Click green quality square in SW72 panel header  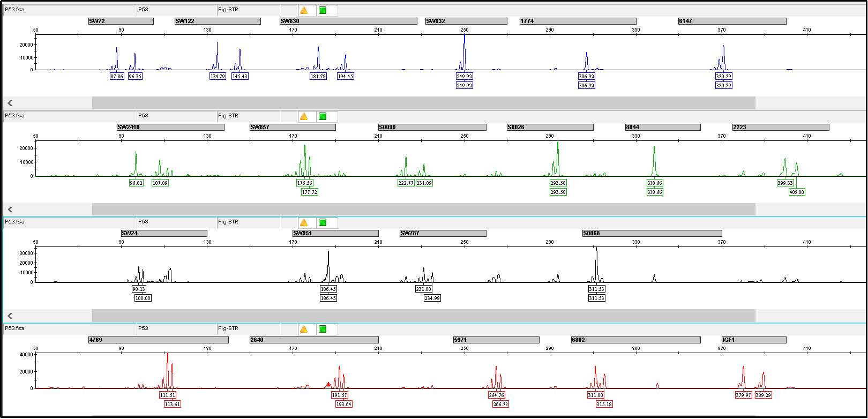(323, 10)
